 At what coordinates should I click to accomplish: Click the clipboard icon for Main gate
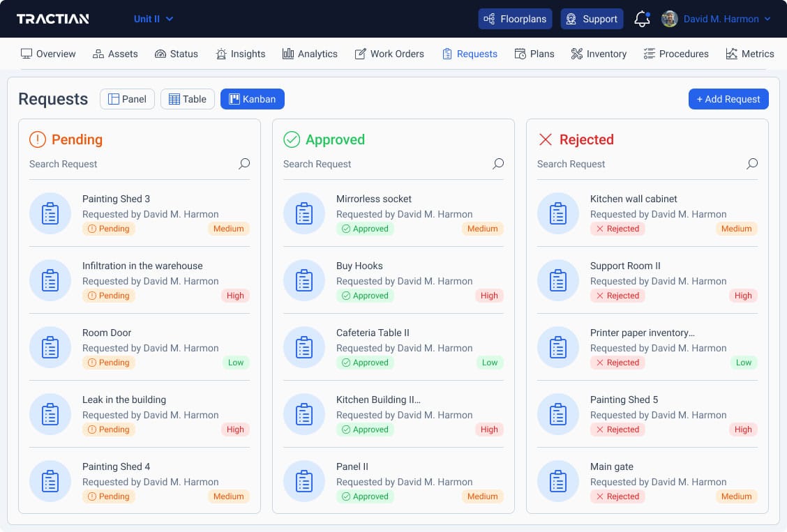click(558, 481)
